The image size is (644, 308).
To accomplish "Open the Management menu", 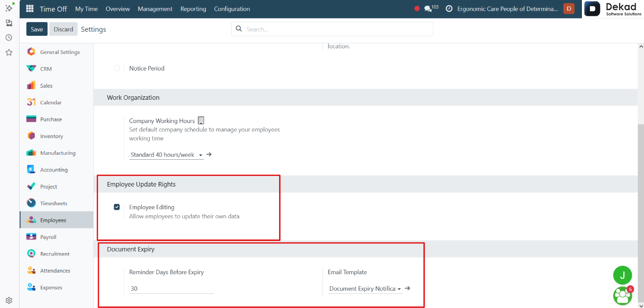I will coord(155,9).
